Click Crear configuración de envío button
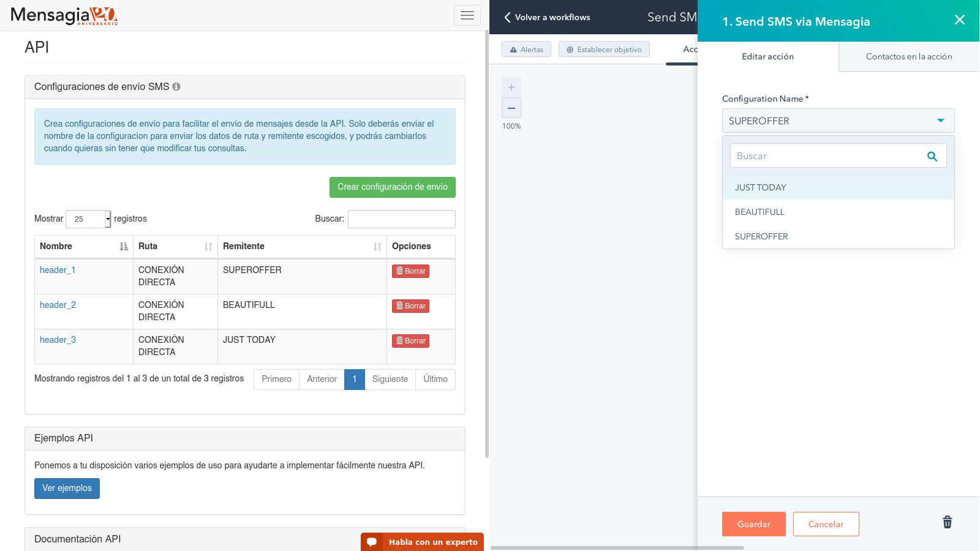The height and width of the screenshot is (551, 980). point(392,187)
